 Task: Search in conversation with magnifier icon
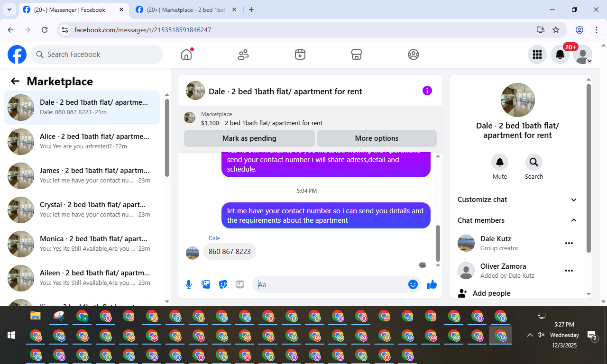[x=534, y=162]
